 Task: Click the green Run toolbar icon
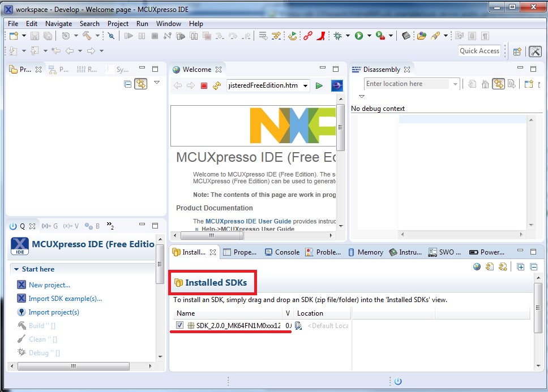359,36
